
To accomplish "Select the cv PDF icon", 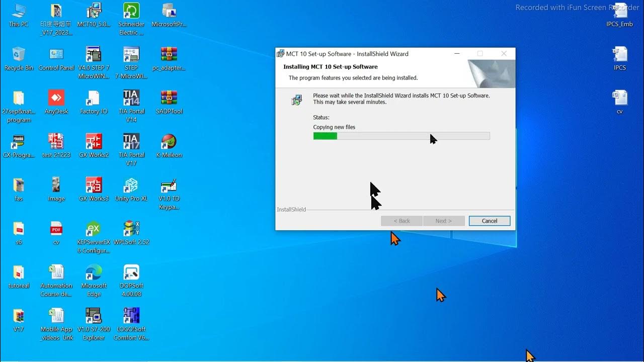I will pos(56,234).
